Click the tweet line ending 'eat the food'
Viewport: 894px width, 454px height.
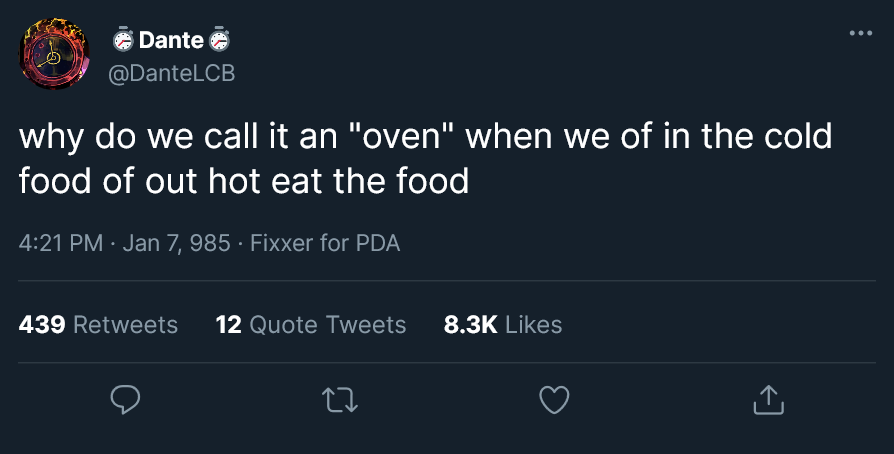(x=244, y=182)
